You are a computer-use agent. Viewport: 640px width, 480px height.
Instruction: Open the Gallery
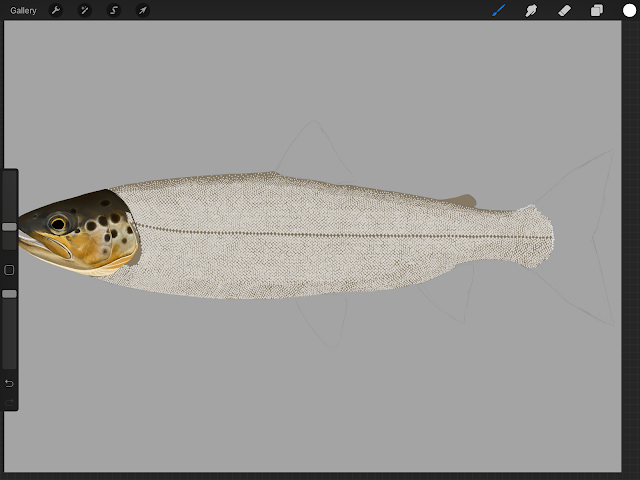click(23, 11)
